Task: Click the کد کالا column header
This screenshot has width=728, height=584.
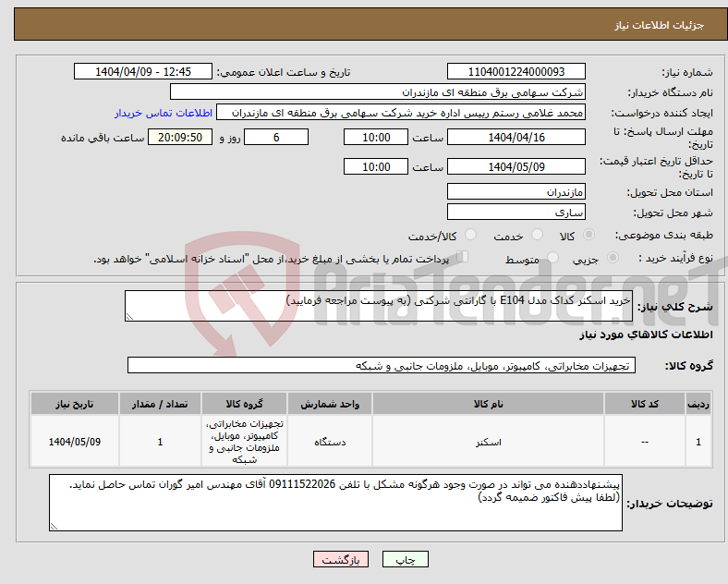Action: (x=645, y=404)
